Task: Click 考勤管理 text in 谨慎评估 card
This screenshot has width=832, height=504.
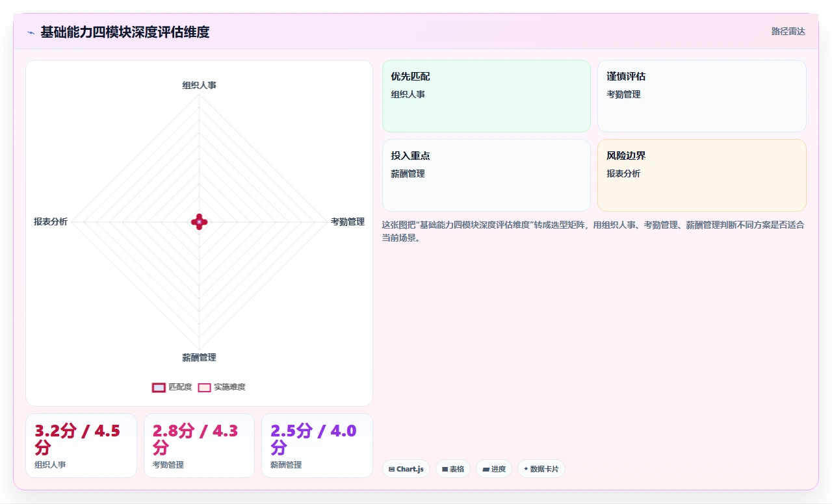Action: tap(623, 94)
